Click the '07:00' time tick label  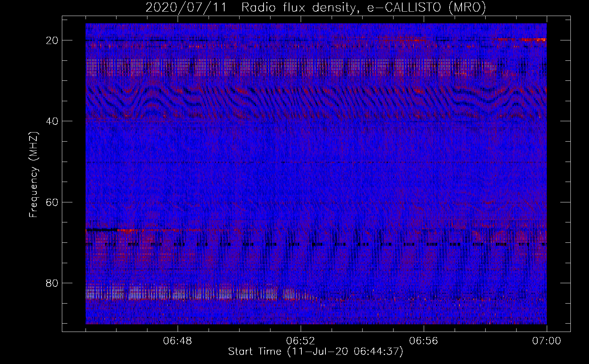[547, 341]
